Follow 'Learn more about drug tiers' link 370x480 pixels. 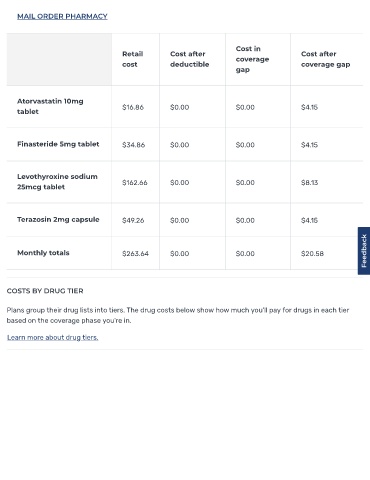[x=53, y=337]
